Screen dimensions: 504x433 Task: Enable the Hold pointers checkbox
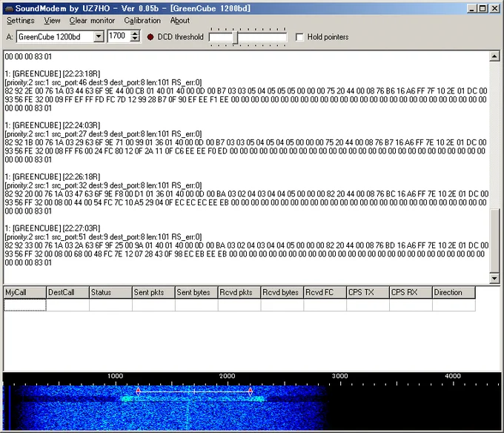pos(299,37)
